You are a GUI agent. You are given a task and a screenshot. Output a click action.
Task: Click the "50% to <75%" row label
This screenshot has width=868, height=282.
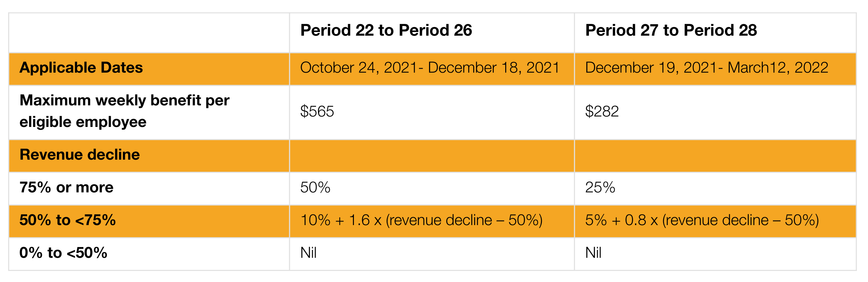pos(67,220)
